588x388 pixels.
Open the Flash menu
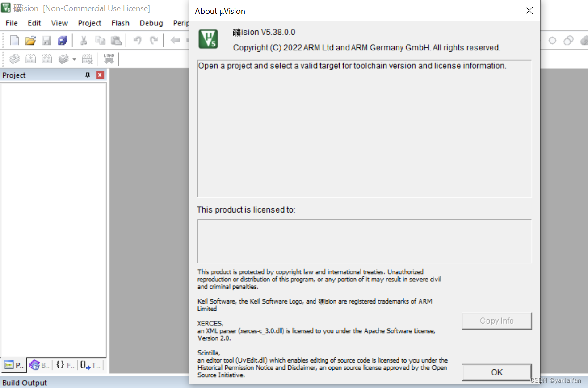(x=120, y=23)
